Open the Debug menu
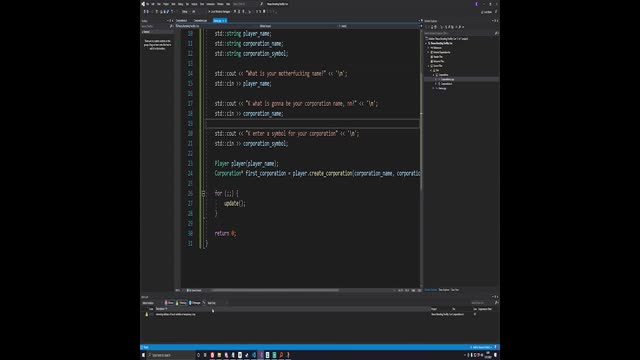This screenshot has width=640, height=360. tap(180, 4)
